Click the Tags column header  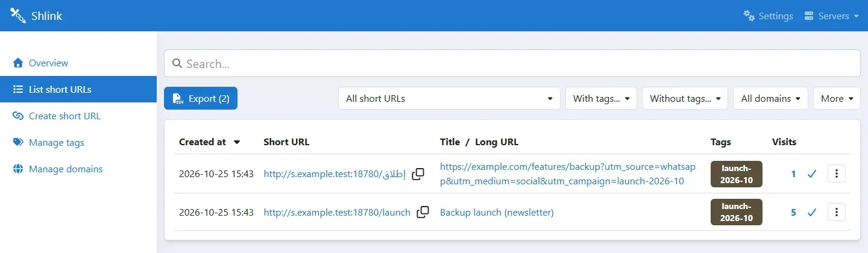[x=720, y=142]
